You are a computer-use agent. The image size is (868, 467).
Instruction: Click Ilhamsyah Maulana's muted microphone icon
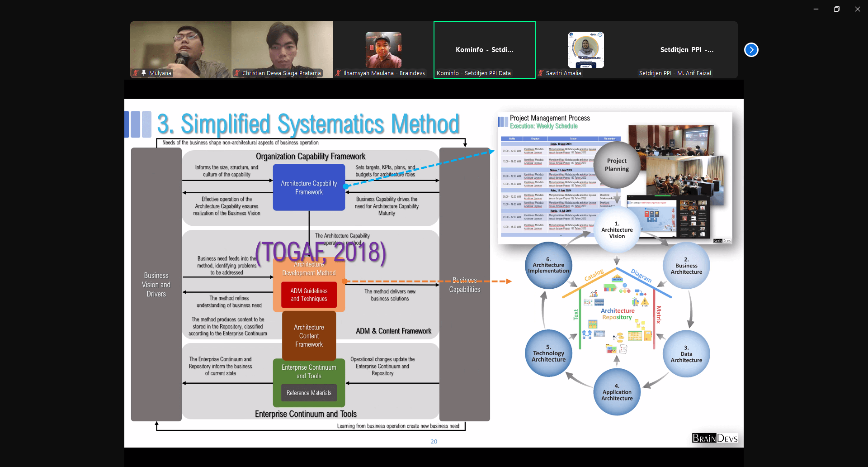(338, 73)
